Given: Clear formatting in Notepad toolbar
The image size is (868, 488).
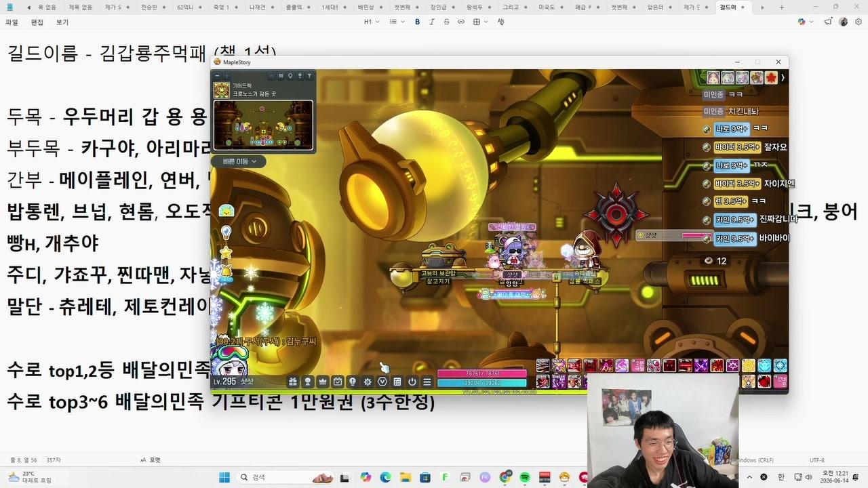Looking at the screenshot, I should (x=500, y=22).
